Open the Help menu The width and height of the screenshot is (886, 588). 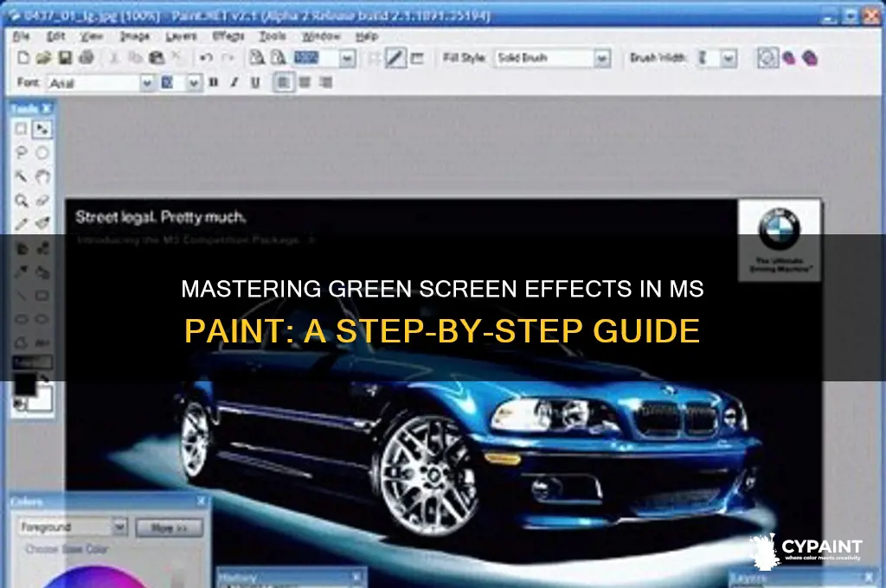367,36
